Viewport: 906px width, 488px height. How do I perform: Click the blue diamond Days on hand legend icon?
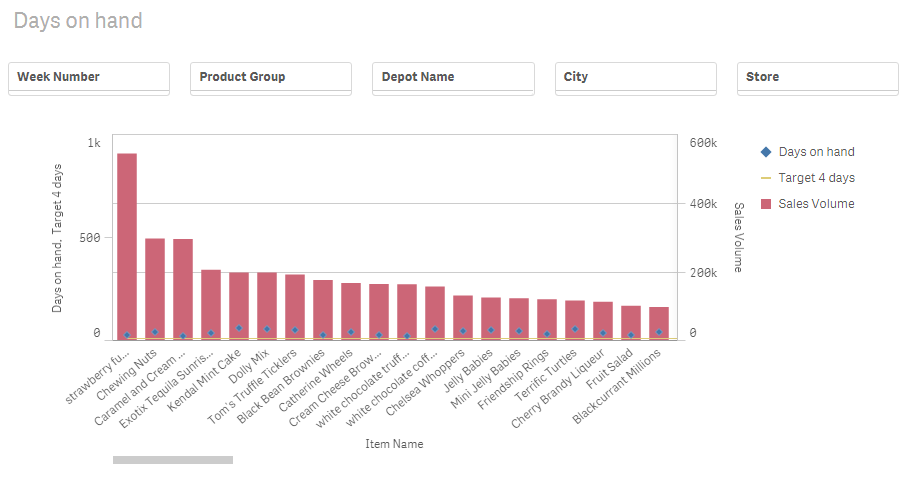[x=766, y=152]
